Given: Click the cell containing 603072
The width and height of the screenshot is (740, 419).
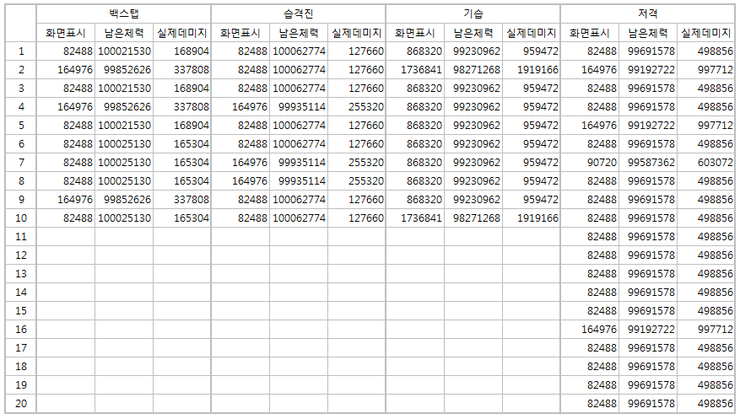Looking at the screenshot, I should pyautogui.click(x=706, y=162).
